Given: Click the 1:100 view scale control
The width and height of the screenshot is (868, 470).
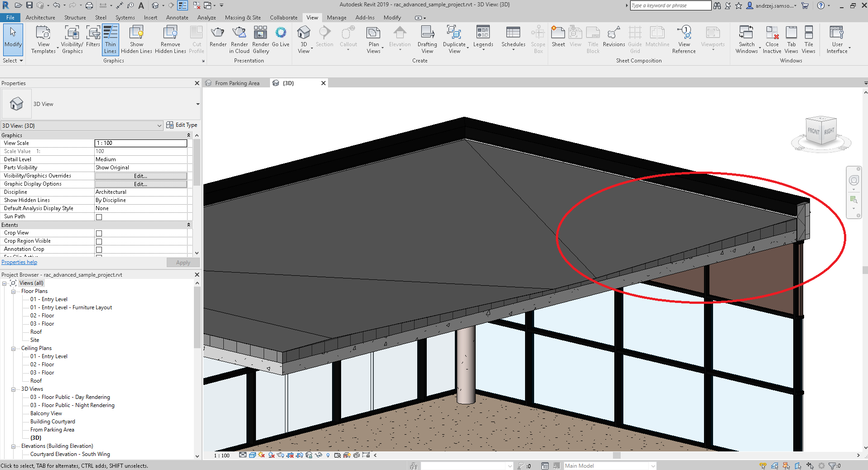Looking at the screenshot, I should click(x=222, y=455).
